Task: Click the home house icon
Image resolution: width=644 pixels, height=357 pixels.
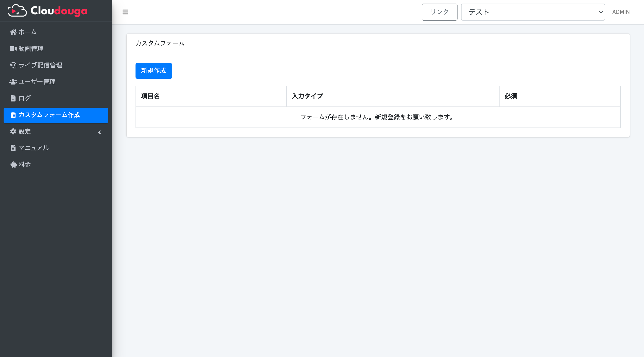Action: 13,32
